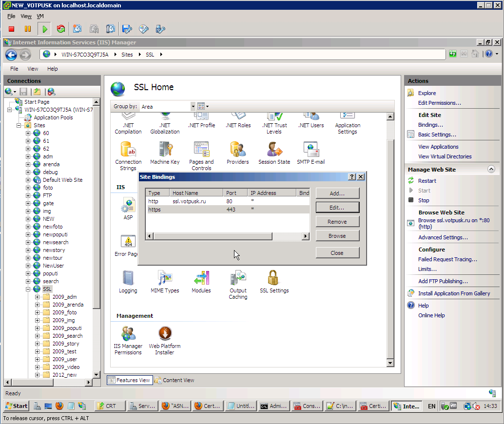Open the Machine Key feature
The width and height of the screenshot is (504, 424).
pyautogui.click(x=165, y=153)
